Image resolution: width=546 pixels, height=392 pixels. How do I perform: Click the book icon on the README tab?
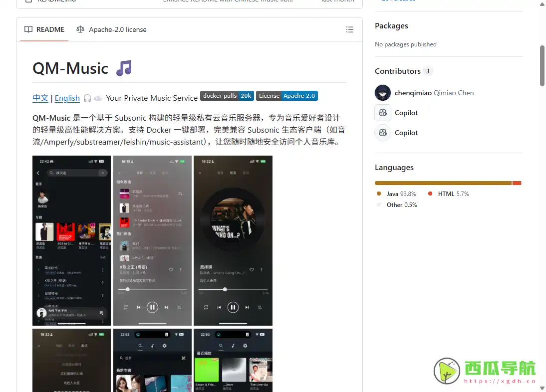pos(28,29)
